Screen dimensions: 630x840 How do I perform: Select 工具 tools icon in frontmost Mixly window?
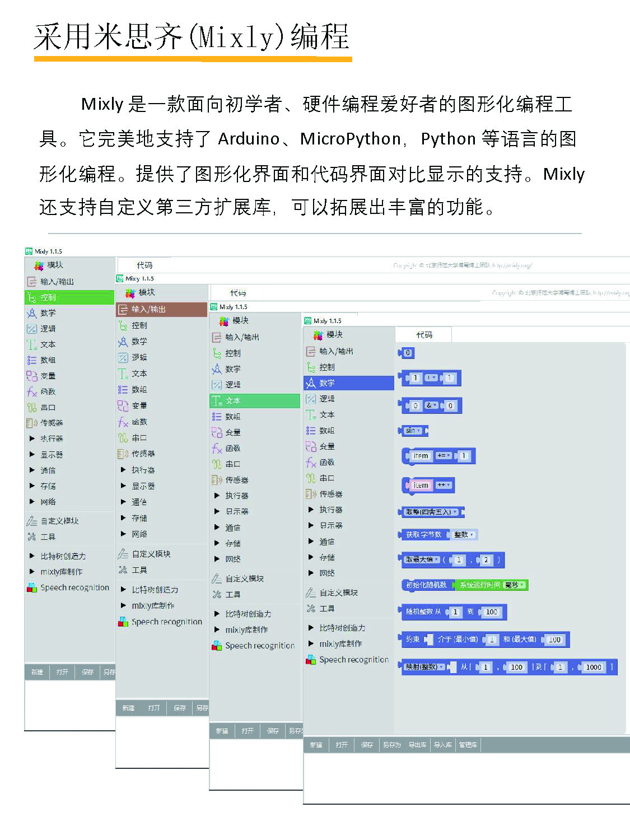point(311,608)
